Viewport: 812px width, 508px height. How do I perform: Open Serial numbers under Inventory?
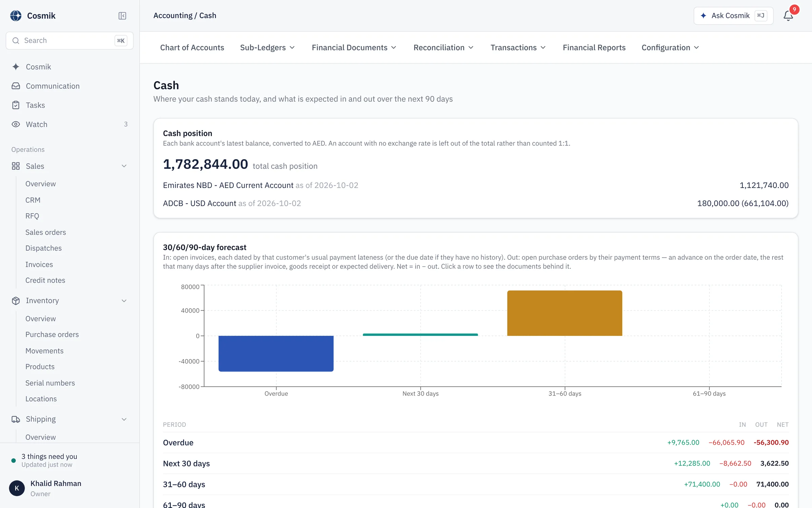tap(50, 383)
